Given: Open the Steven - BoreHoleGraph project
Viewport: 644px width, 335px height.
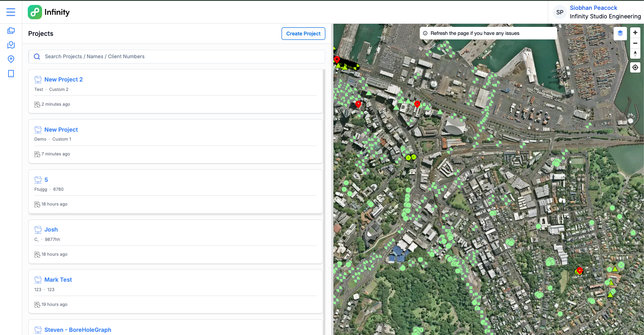Looking at the screenshot, I should (78, 330).
